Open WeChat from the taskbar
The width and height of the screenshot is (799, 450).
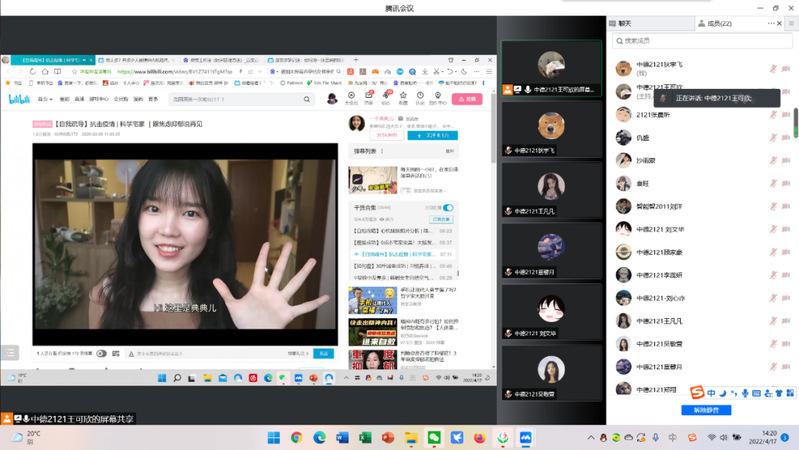[434, 438]
